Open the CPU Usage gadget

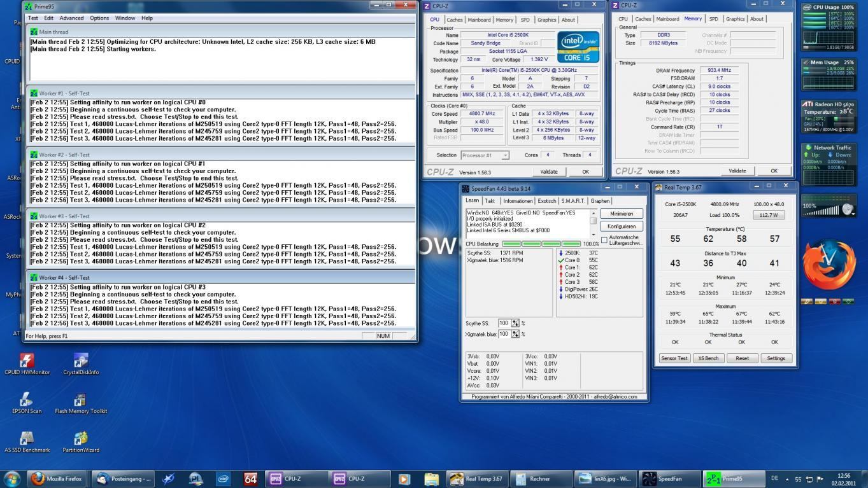coord(828,27)
